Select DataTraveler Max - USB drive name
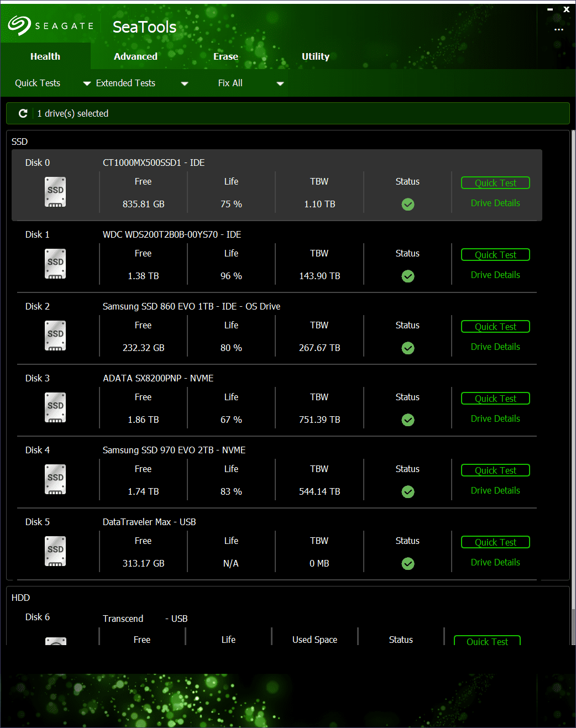The width and height of the screenshot is (576, 728). click(149, 522)
